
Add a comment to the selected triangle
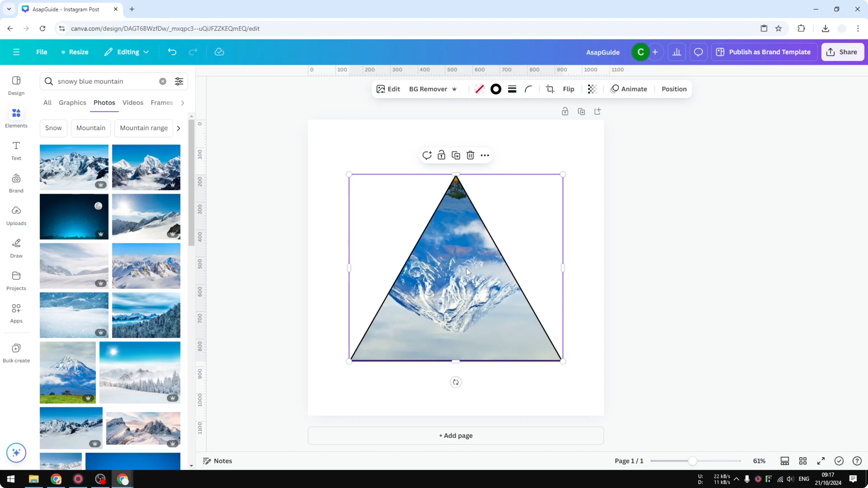[427, 155]
